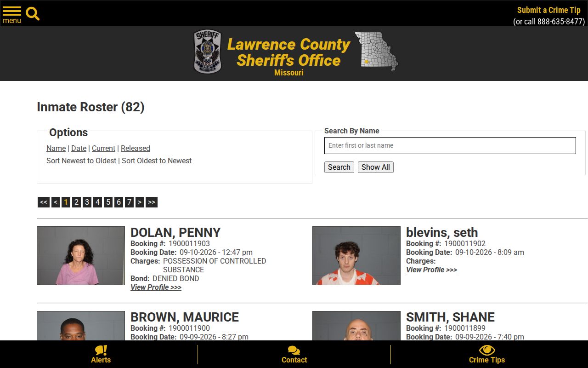This screenshot has width=588, height=368.
Task: Click the sheriff badge logo
Action: point(208,52)
